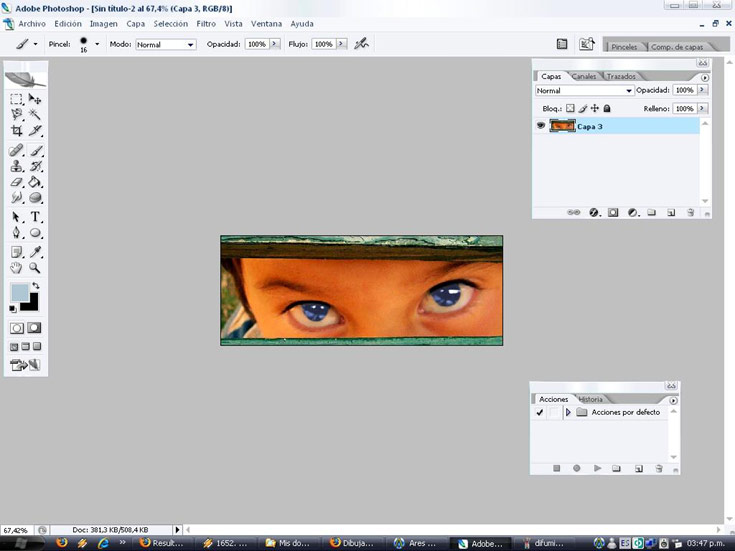Select the Slice tool

35,130
